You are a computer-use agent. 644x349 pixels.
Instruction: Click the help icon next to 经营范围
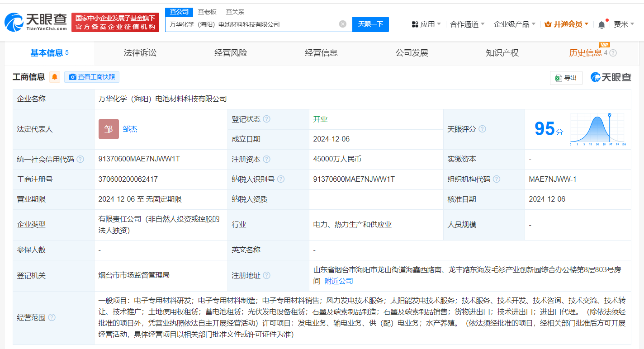tap(52, 318)
